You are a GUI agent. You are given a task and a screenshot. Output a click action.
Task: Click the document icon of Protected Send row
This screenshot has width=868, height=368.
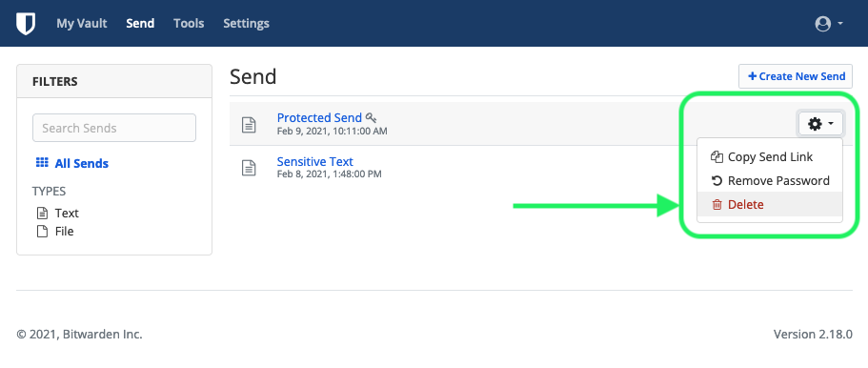[249, 125]
